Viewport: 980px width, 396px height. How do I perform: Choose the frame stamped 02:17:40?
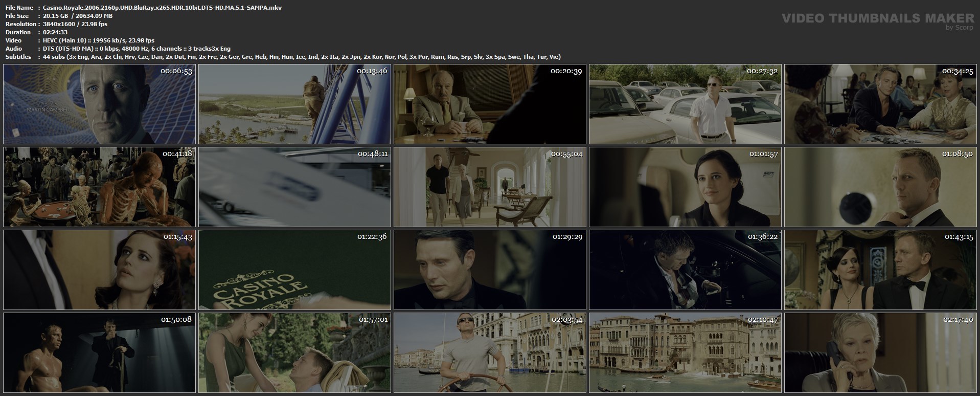tap(880, 353)
